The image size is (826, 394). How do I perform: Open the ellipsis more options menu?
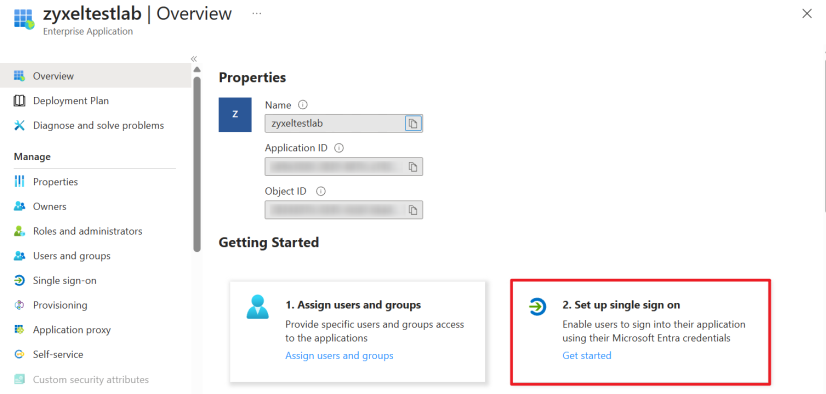257,14
